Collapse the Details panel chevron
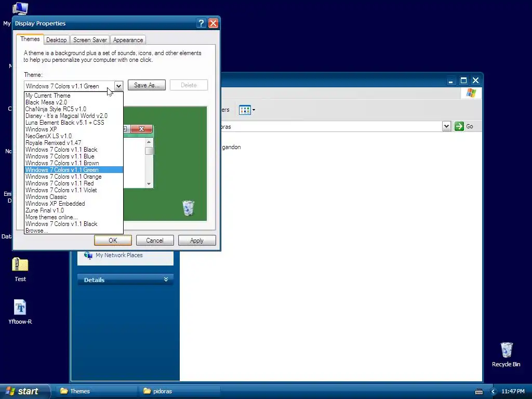This screenshot has width=532, height=399. pyautogui.click(x=166, y=280)
